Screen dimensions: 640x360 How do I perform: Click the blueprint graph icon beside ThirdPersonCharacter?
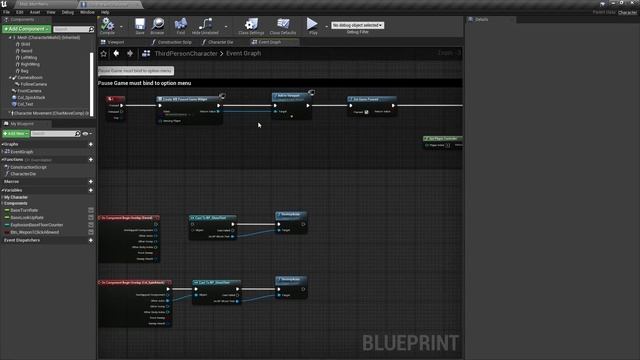(x=146, y=53)
